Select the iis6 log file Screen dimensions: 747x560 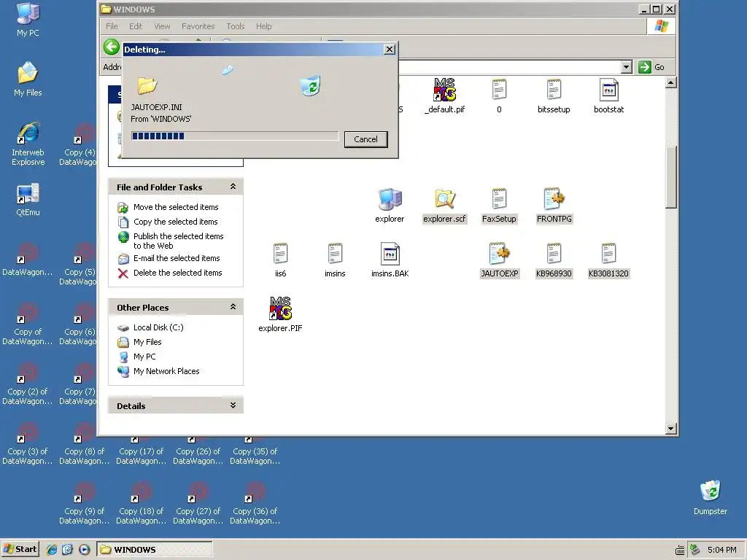280,260
